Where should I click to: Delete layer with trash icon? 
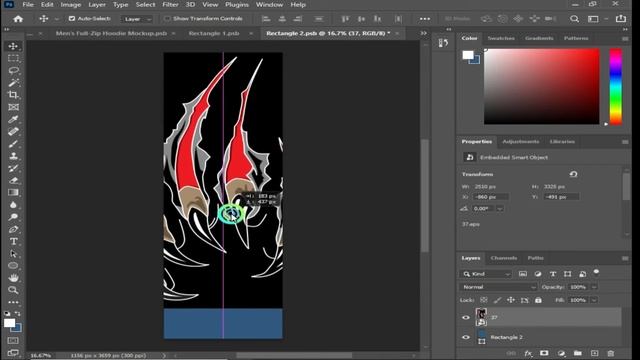[x=611, y=353]
